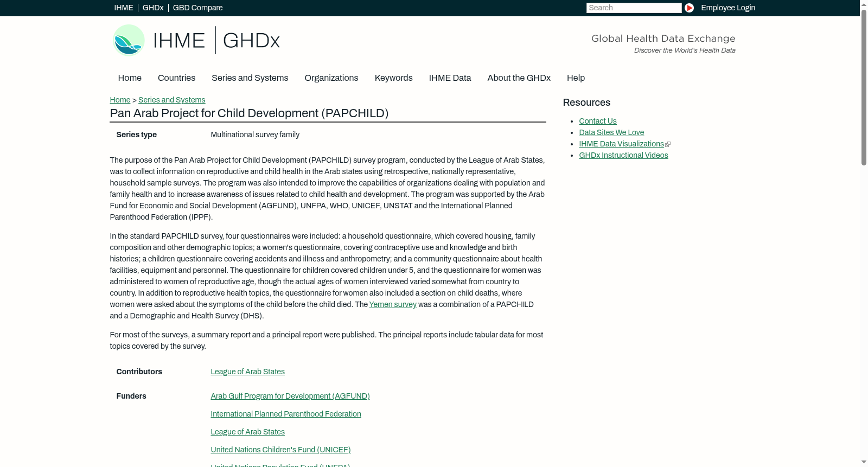This screenshot has height=467, width=868.
Task: Open the Keywords menu
Action: (394, 78)
